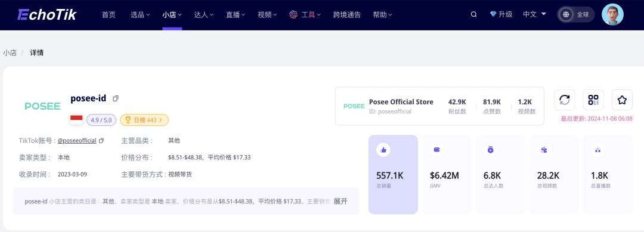The width and height of the screenshot is (644, 232).
Task: Select the $6.42M GMV card
Action: [x=447, y=175]
